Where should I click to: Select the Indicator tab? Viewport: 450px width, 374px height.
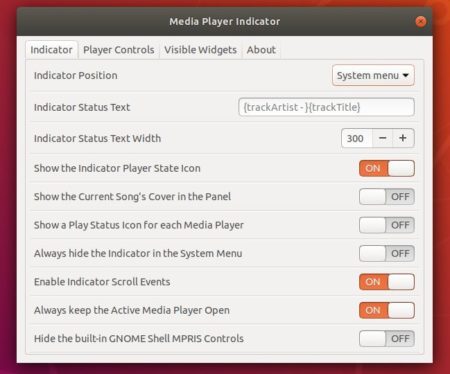[x=51, y=50]
